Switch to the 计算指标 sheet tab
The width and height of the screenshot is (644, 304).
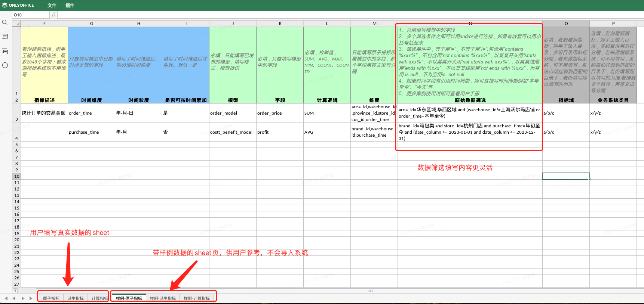point(99,298)
